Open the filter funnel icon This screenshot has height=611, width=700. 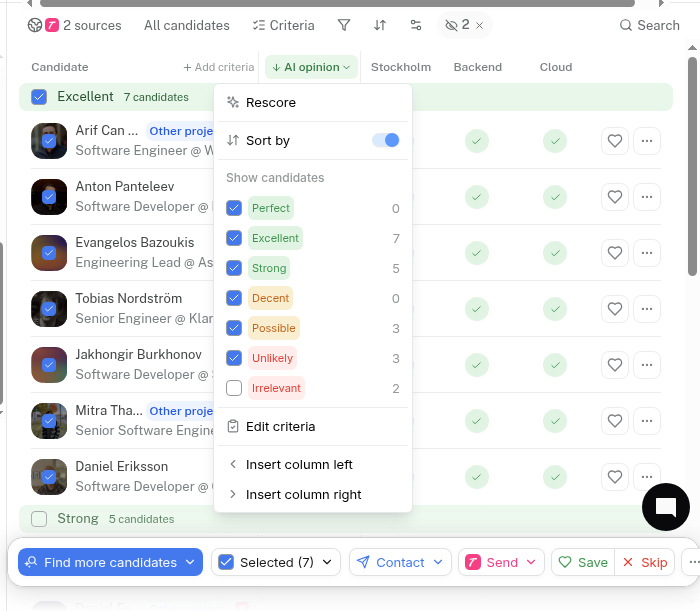[x=344, y=25]
